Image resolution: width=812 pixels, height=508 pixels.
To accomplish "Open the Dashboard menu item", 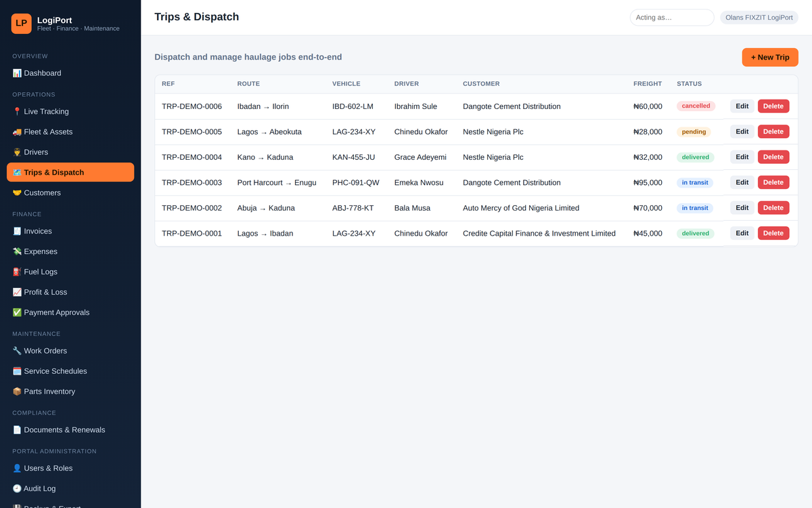I will pyautogui.click(x=70, y=73).
